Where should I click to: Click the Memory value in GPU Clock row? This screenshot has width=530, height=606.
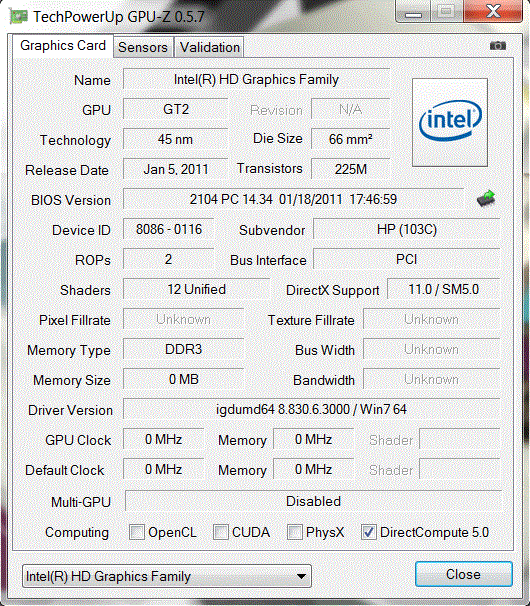click(314, 439)
